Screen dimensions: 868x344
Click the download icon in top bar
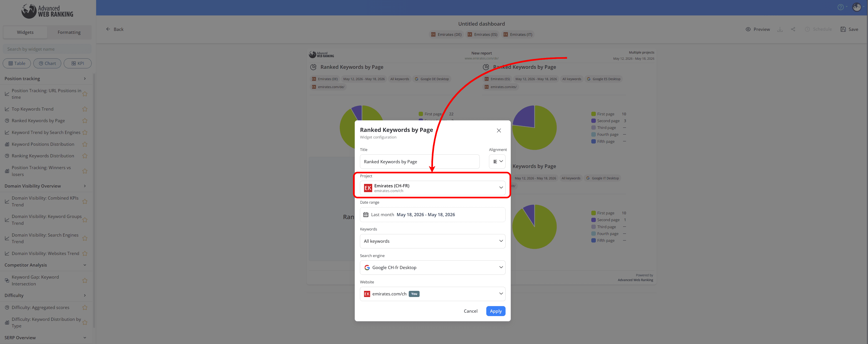point(780,29)
